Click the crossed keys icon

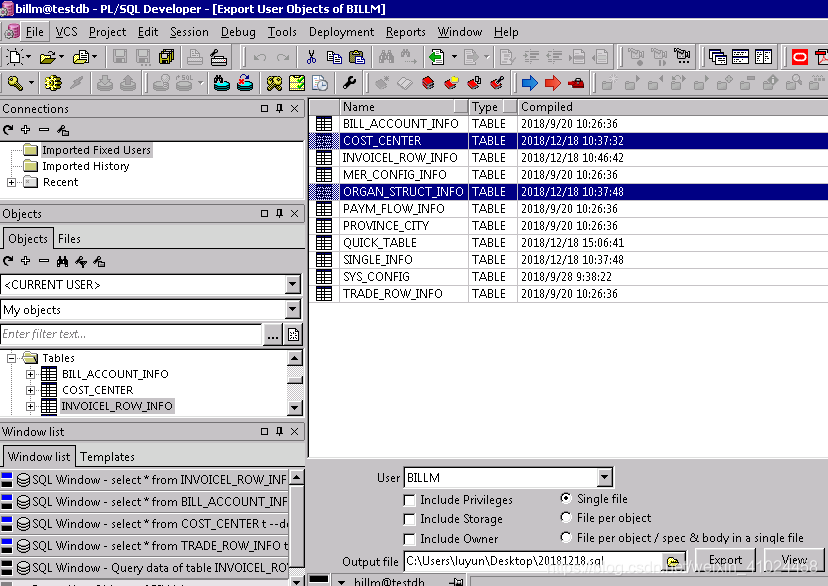pos(274,83)
